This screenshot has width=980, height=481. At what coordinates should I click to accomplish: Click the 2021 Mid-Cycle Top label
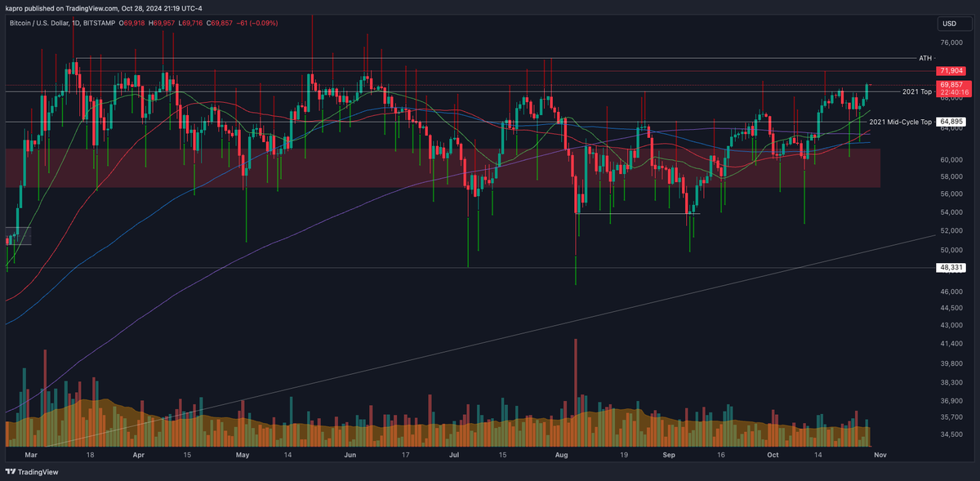point(901,122)
